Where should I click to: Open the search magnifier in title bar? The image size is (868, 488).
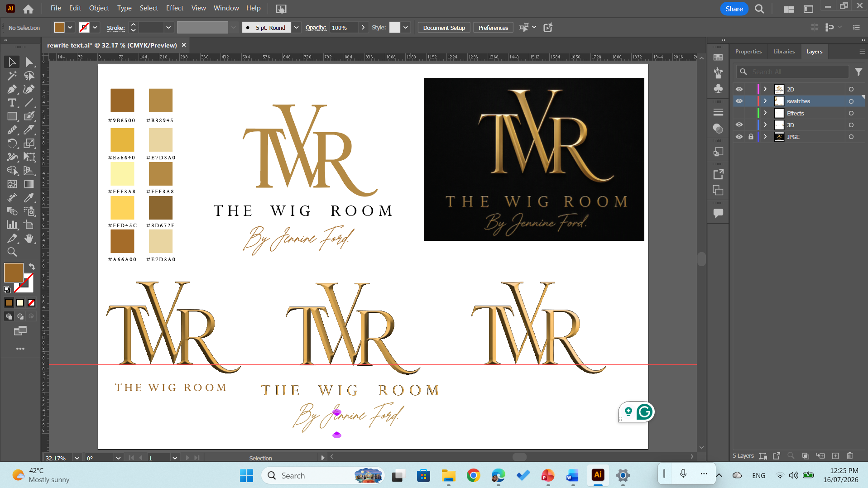(x=759, y=9)
